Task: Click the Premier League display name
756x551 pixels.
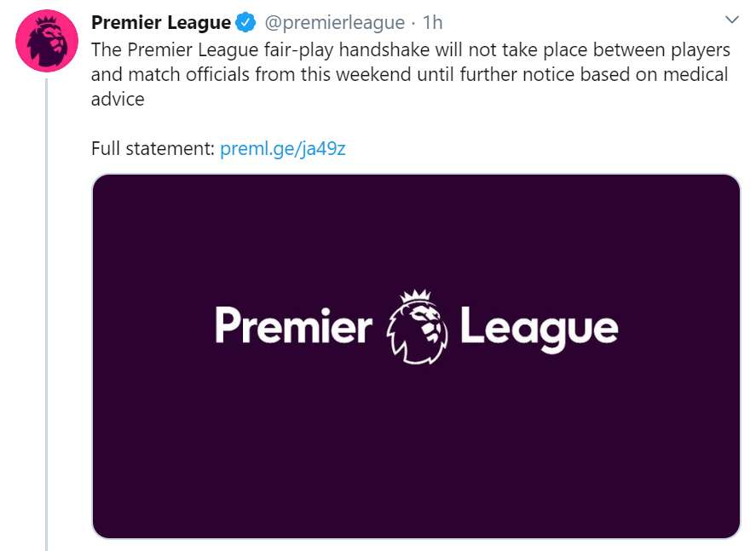Action: click(x=159, y=22)
